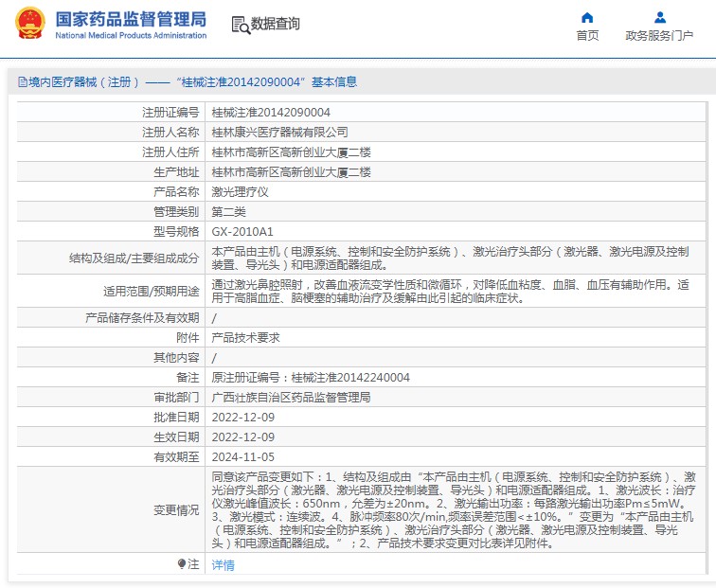Image resolution: width=716 pixels, height=588 pixels.
Task: Click the 注册人名称 label
Action: click(x=170, y=133)
